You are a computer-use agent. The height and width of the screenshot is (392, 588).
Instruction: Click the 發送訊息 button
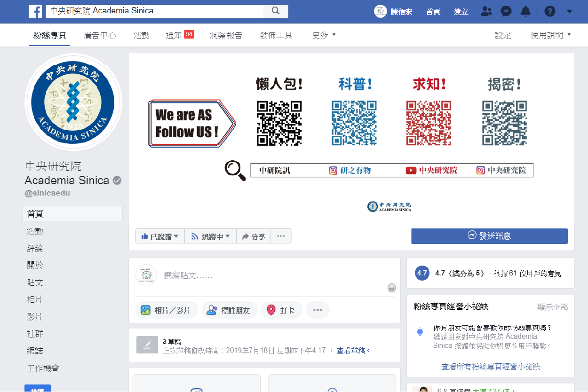489,236
